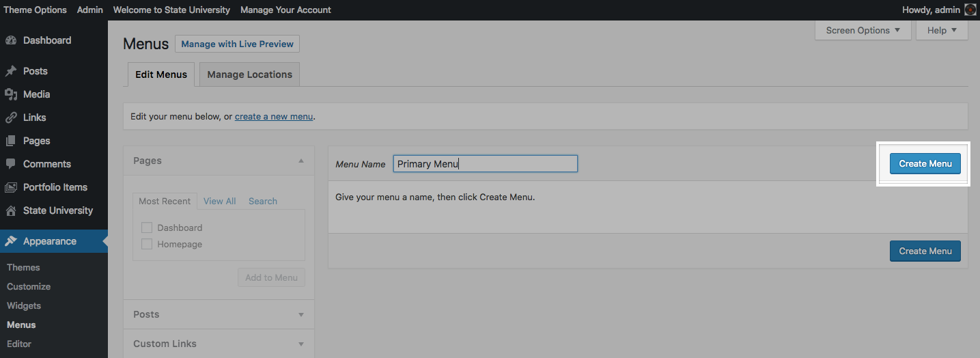
Task: Click the Menu Name label
Action: point(361,164)
